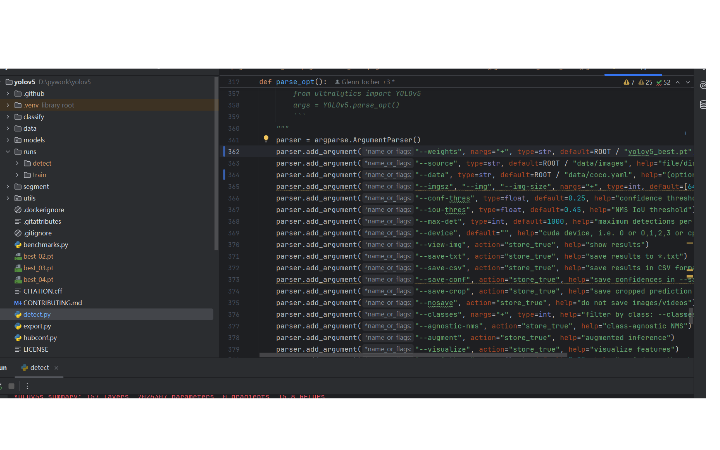Viewport: 720px width, 450px height.
Task: Click the "--max-det" argument string
Action: (439, 222)
